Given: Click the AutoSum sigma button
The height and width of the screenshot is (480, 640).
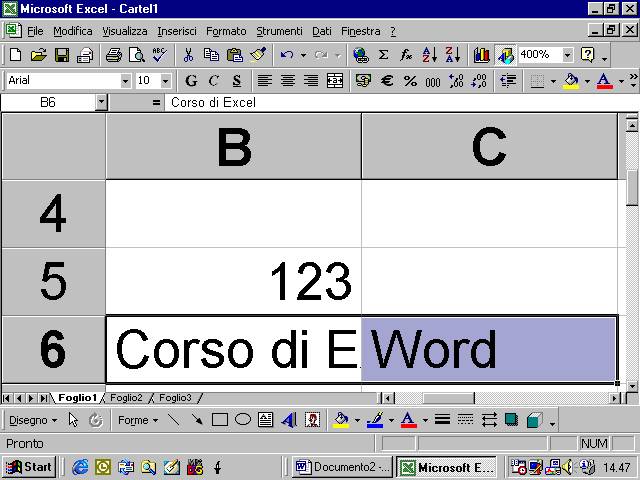Looking at the screenshot, I should pos(383,55).
